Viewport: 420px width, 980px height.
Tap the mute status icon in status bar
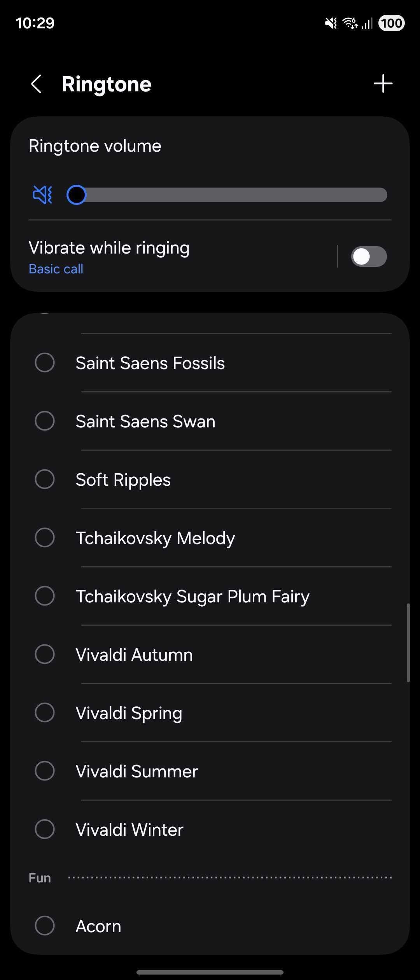(x=331, y=23)
